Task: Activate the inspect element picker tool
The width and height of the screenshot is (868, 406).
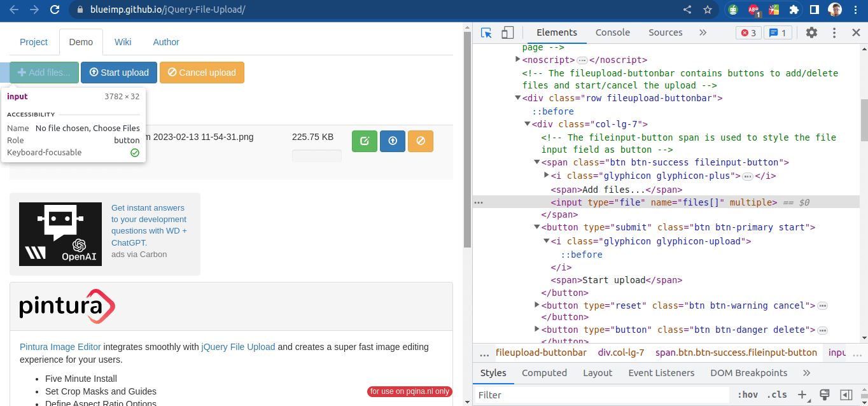Action: tap(487, 33)
